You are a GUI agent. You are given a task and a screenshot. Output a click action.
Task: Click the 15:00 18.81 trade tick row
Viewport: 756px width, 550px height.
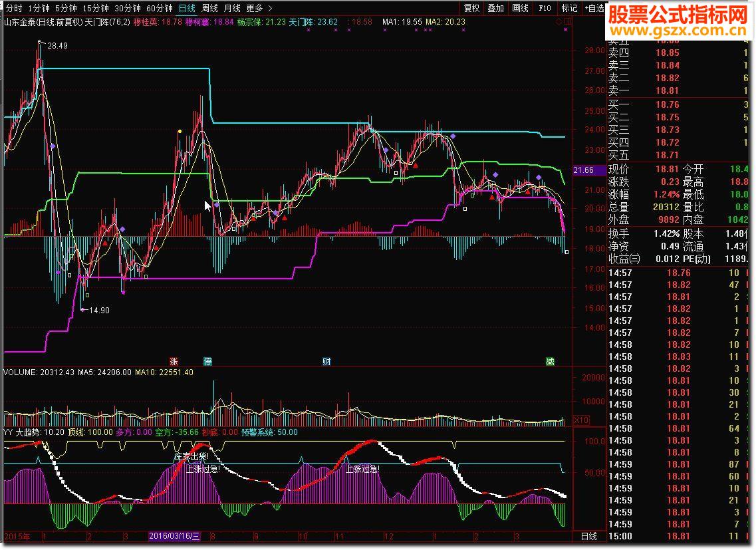click(x=678, y=536)
